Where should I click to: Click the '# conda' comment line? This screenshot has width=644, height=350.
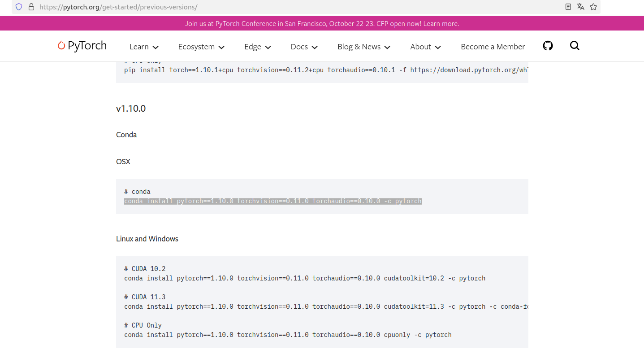point(137,192)
